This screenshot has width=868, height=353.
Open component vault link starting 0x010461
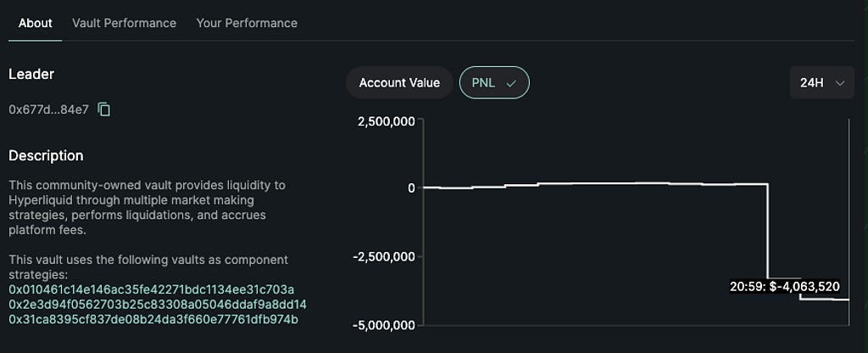point(152,289)
